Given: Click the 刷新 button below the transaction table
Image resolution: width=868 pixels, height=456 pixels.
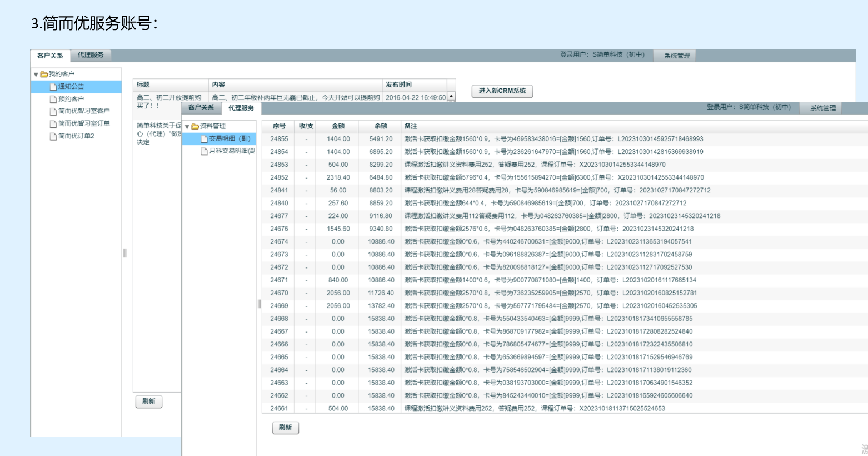Looking at the screenshot, I should (285, 427).
